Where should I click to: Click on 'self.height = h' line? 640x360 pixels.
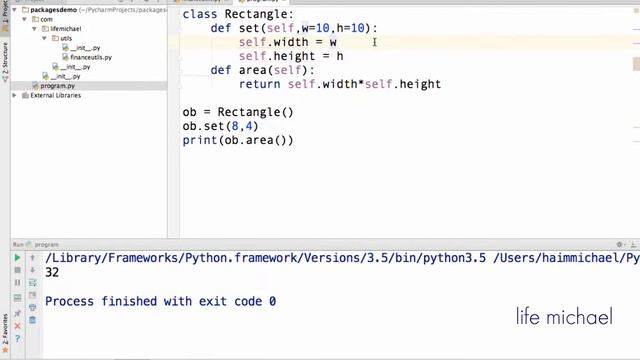point(291,56)
